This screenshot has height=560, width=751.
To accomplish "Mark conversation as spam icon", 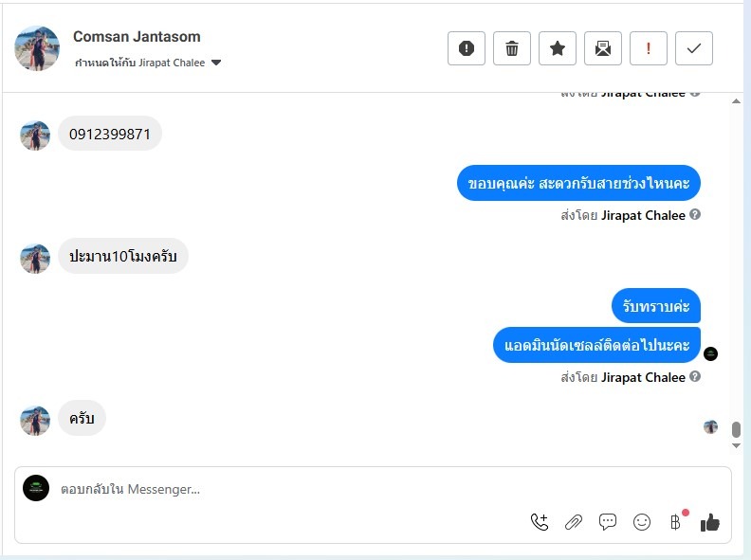I will [466, 48].
